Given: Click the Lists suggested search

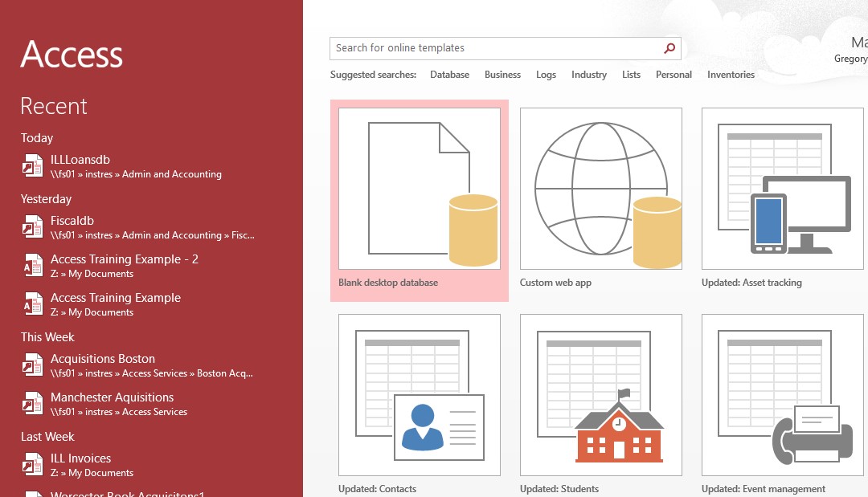Looking at the screenshot, I should click(631, 75).
